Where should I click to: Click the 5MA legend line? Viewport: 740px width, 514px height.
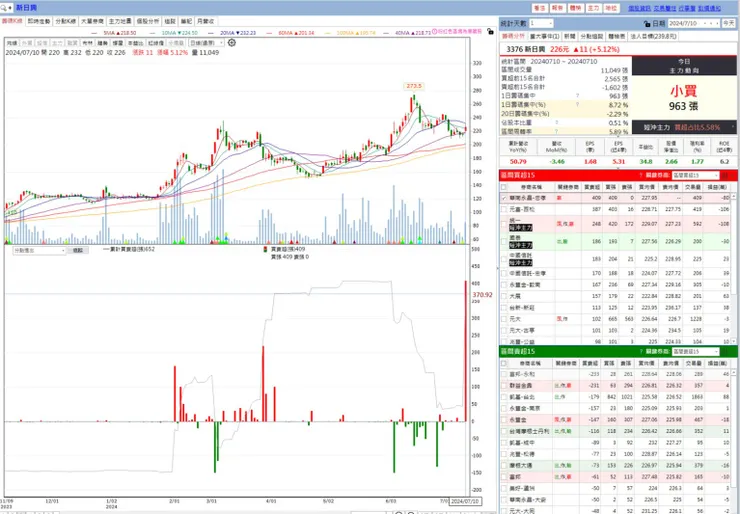coord(114,33)
